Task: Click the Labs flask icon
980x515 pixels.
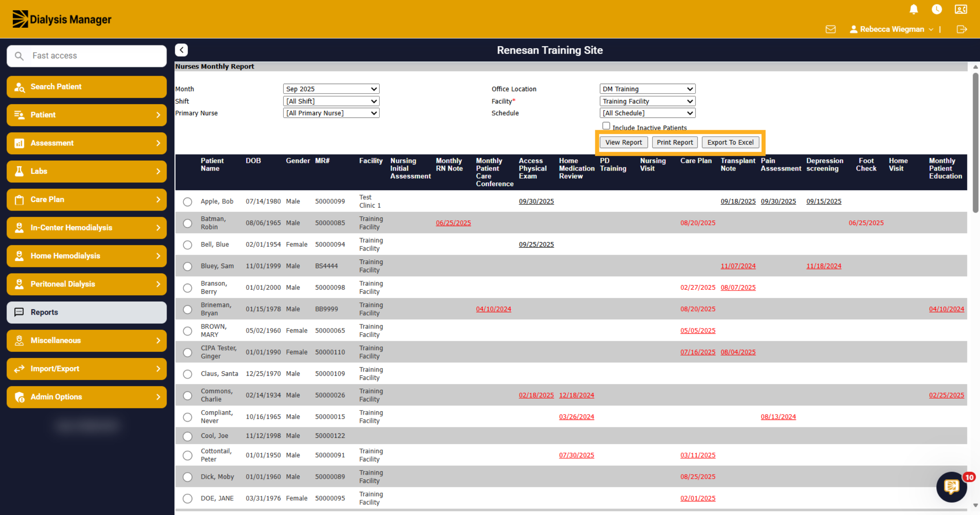Action: [19, 171]
